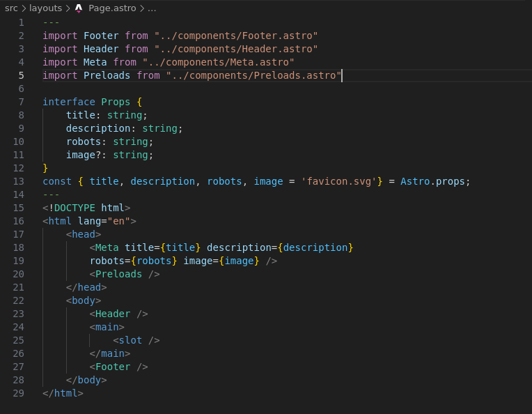Click the chevron after "Page.astro" breadcrumb
The width and height of the screenshot is (532, 414).
point(142,8)
